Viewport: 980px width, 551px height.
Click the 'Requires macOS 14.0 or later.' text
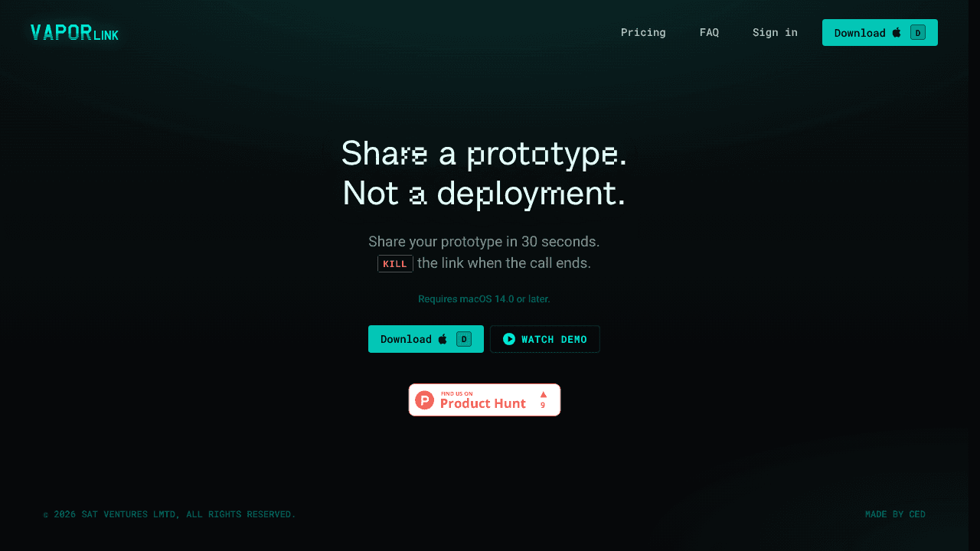coord(484,299)
